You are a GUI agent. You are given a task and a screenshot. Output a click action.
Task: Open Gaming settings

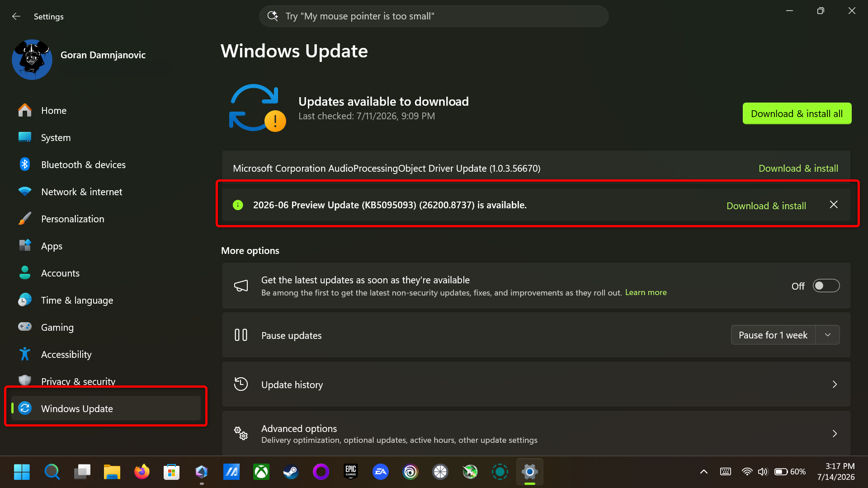[x=106, y=327]
